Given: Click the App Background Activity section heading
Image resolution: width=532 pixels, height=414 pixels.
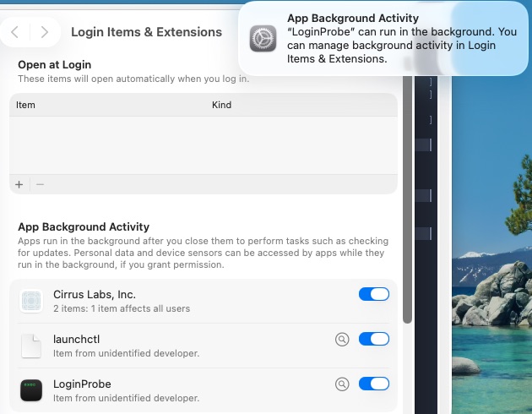Looking at the screenshot, I should pos(84,226).
